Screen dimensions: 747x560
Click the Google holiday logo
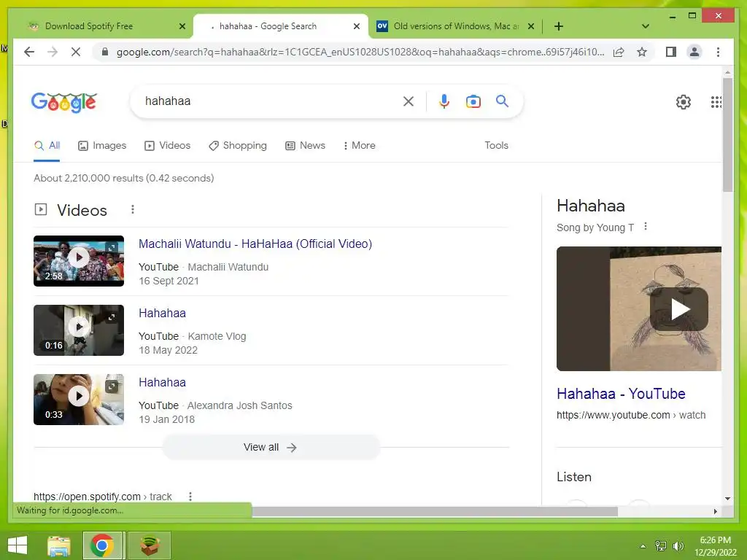point(64,102)
